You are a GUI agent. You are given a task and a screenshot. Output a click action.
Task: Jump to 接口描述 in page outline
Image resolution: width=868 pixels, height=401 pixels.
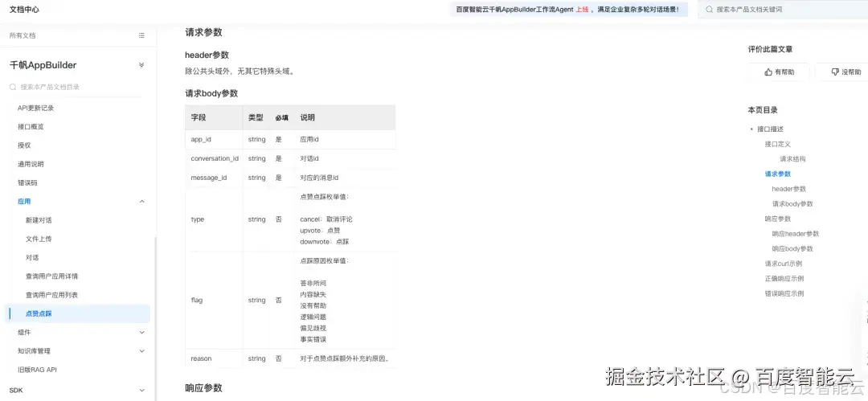pos(770,129)
